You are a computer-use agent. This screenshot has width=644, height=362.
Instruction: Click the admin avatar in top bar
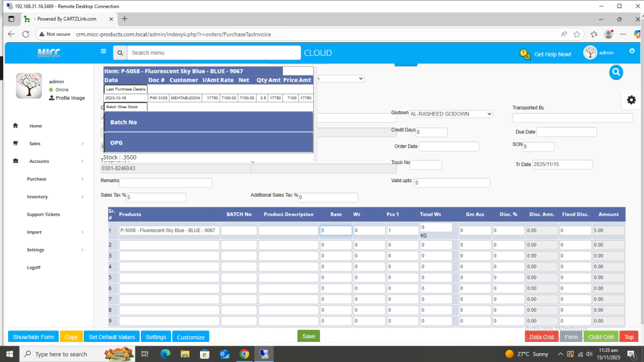point(590,53)
